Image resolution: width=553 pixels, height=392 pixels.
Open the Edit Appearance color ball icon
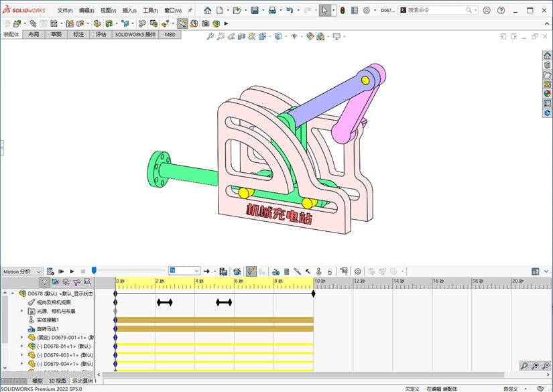(x=310, y=36)
